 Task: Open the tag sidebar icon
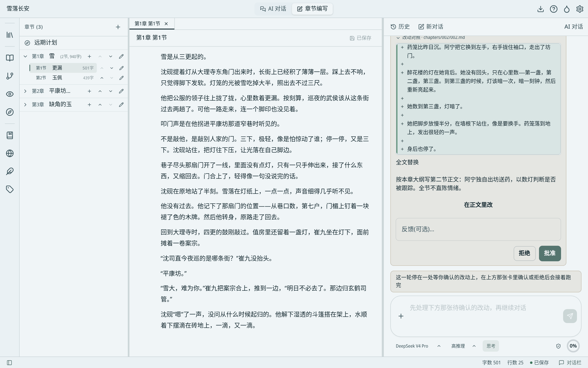(x=10, y=189)
